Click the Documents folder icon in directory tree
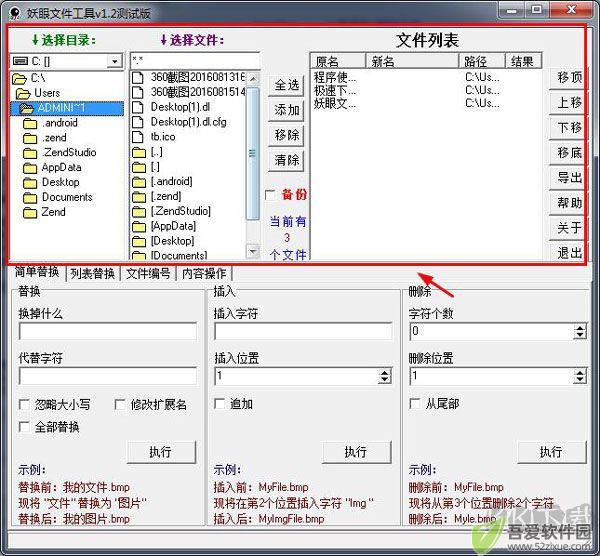 coord(30,198)
